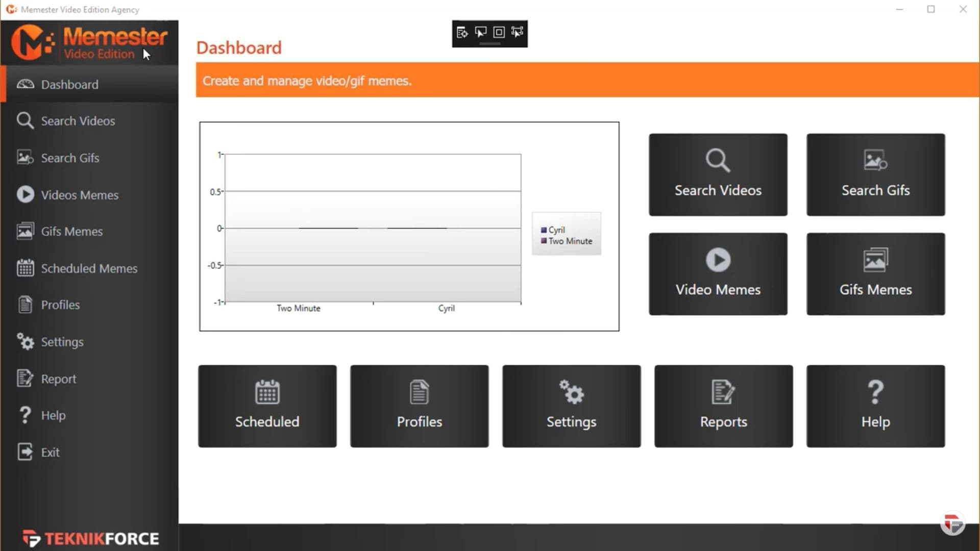Click Go to Live Visual Tree toolbar icon
The height and width of the screenshot is (551, 980).
tap(462, 33)
